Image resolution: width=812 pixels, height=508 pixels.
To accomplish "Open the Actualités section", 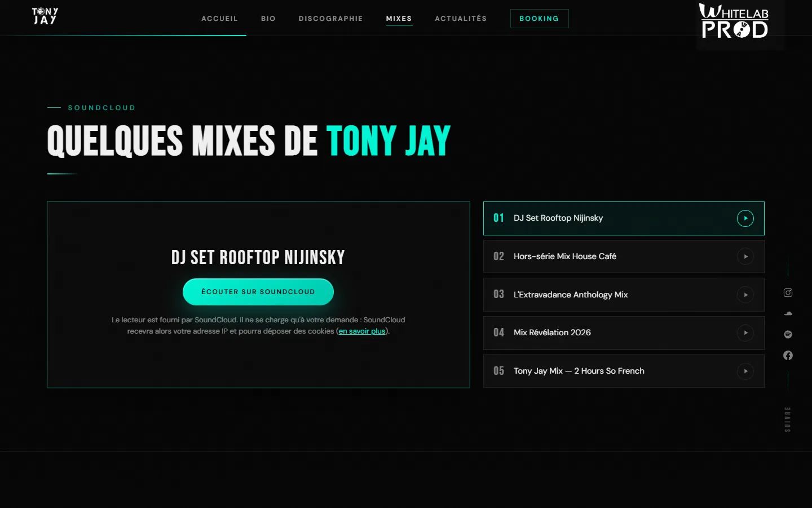I will coord(461,19).
